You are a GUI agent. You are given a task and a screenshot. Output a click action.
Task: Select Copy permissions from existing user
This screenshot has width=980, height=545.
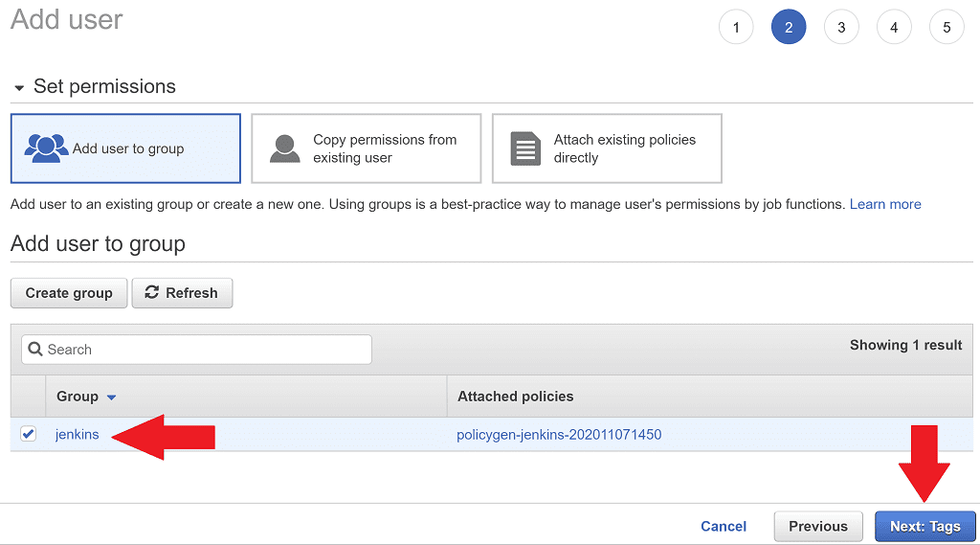click(x=366, y=148)
